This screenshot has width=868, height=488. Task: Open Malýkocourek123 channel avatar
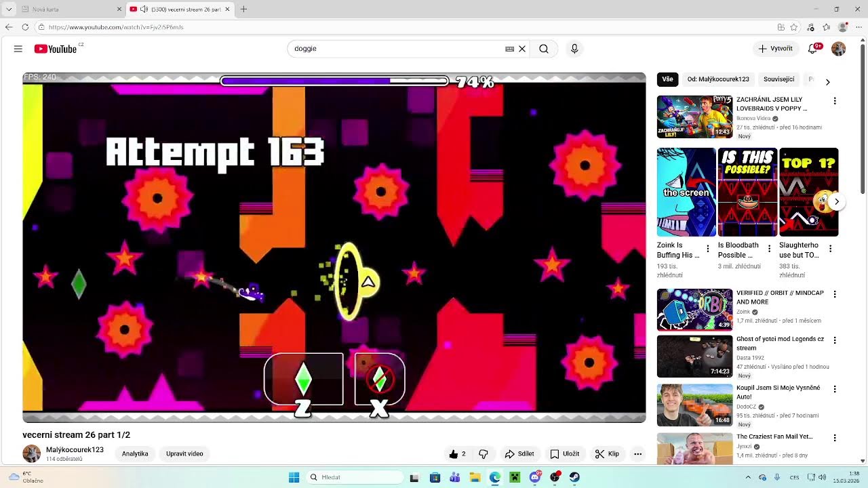(x=31, y=454)
